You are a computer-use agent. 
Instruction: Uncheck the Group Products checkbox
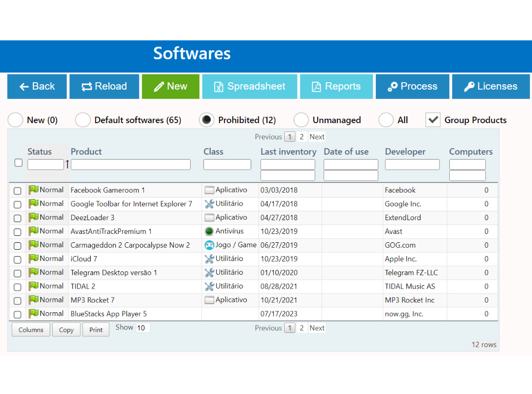432,120
